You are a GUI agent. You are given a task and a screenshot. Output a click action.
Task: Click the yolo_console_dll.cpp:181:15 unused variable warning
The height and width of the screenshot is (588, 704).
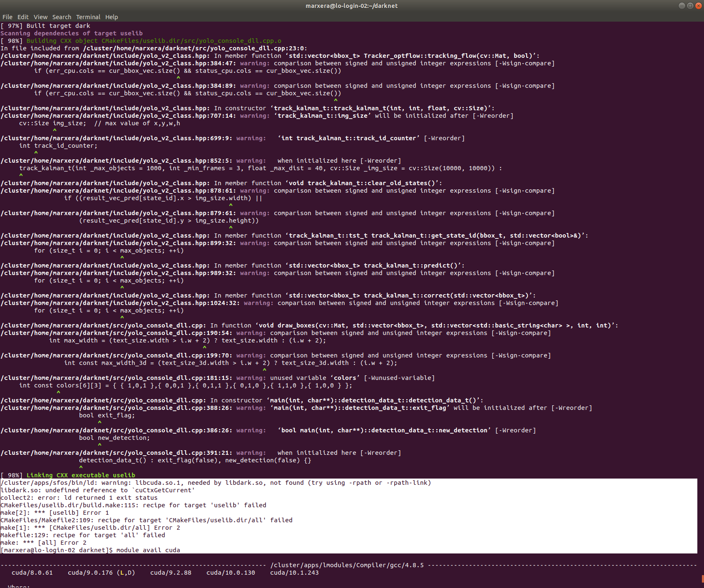coord(217,378)
